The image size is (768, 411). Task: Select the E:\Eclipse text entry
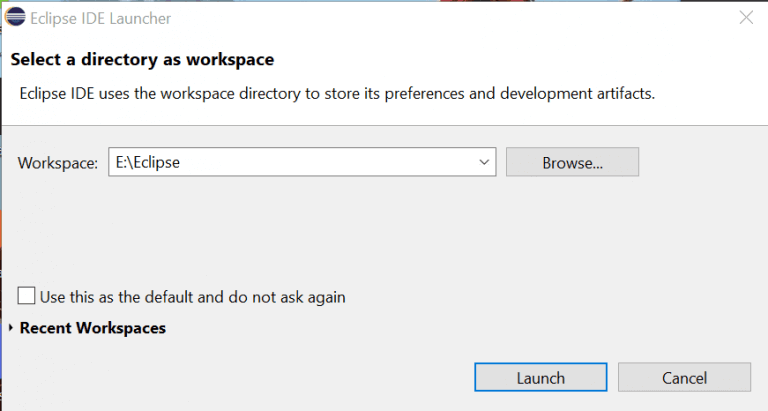pyautogui.click(x=148, y=161)
